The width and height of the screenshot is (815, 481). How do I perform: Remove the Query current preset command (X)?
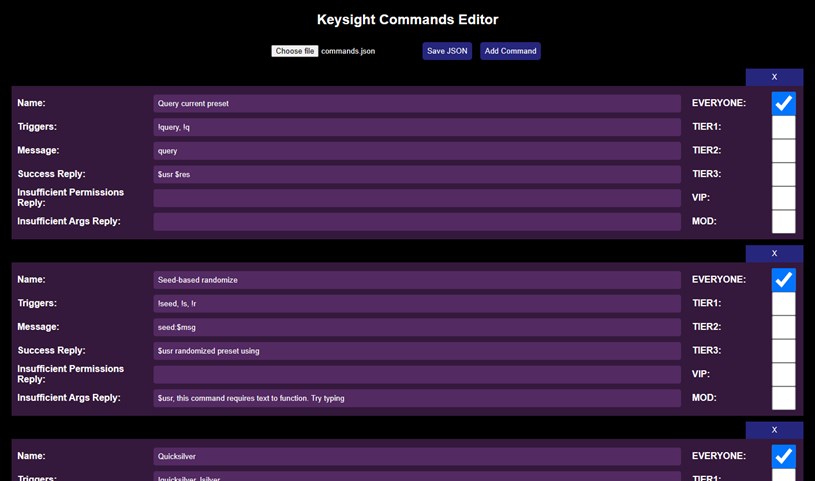774,77
